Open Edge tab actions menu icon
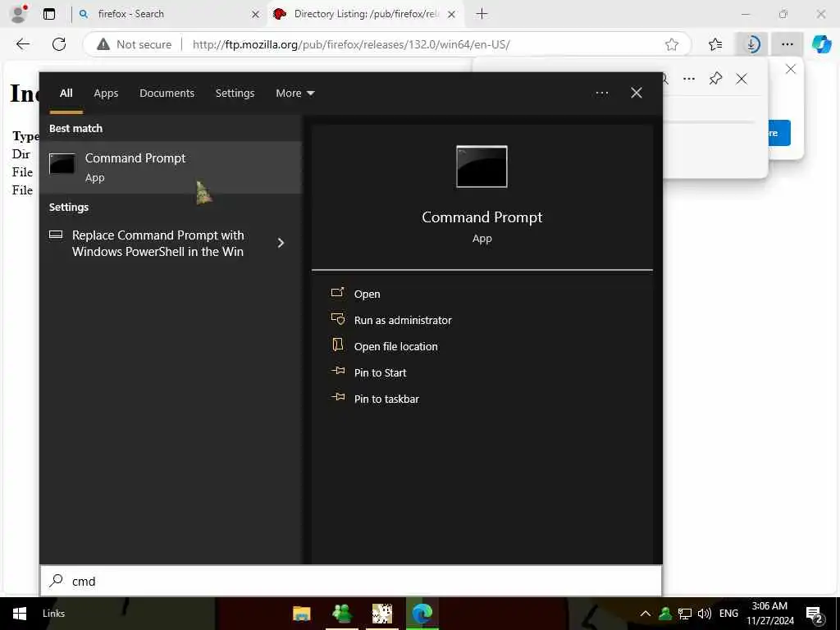The image size is (840, 630). pos(48,14)
